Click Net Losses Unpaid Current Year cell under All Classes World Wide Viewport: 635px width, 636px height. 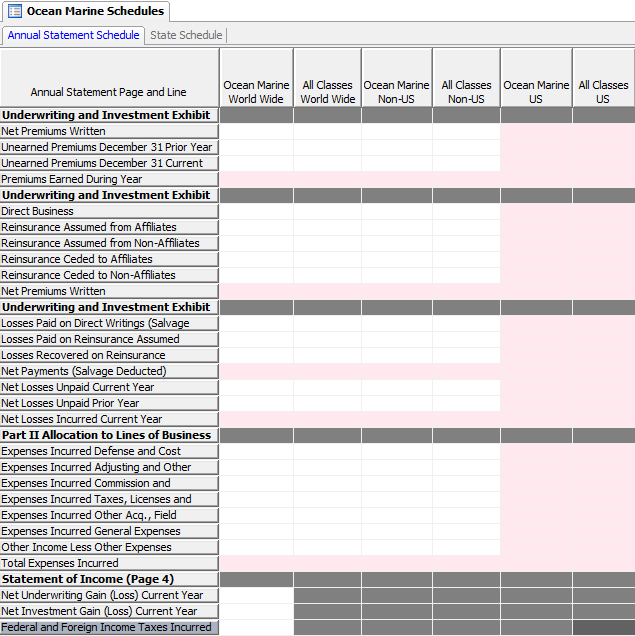pyautogui.click(x=328, y=387)
